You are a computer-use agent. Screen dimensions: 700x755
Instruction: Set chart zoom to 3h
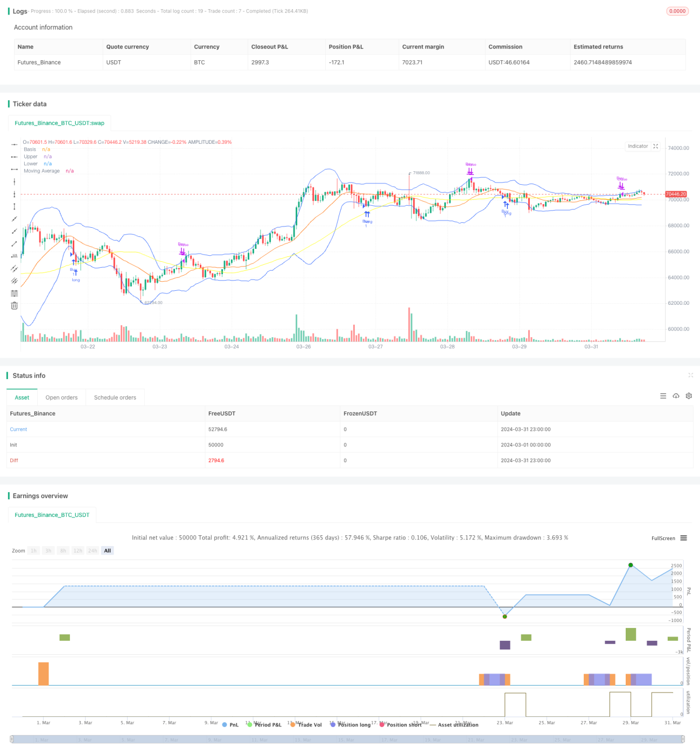click(x=48, y=550)
